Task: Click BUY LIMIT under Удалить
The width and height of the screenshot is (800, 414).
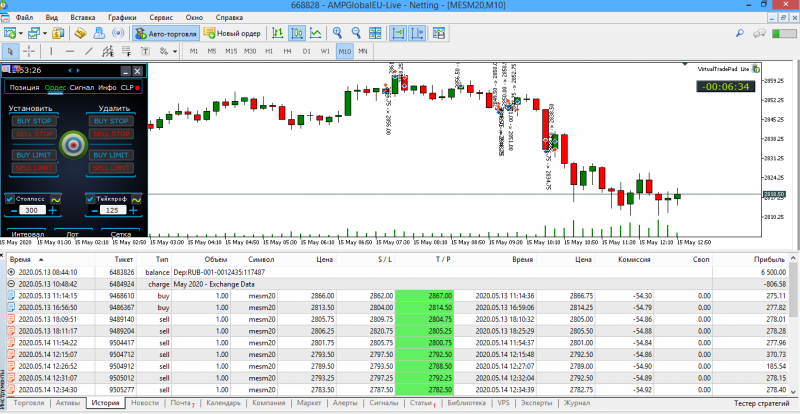Action: (111, 155)
